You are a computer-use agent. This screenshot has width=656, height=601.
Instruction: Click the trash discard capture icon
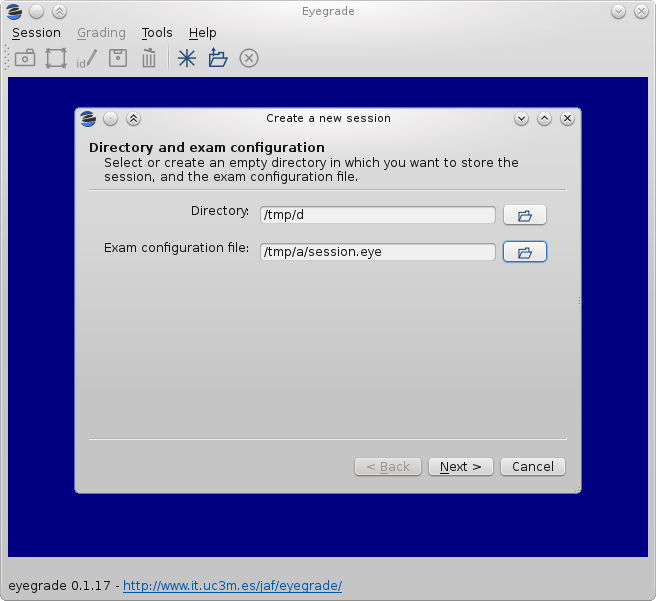click(149, 58)
